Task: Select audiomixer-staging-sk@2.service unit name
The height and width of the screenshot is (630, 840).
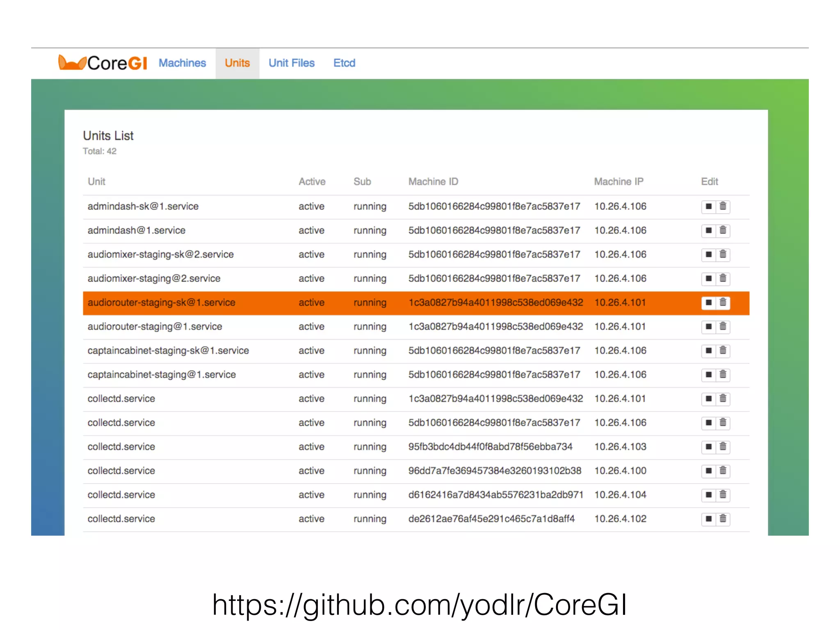Action: pyautogui.click(x=160, y=255)
